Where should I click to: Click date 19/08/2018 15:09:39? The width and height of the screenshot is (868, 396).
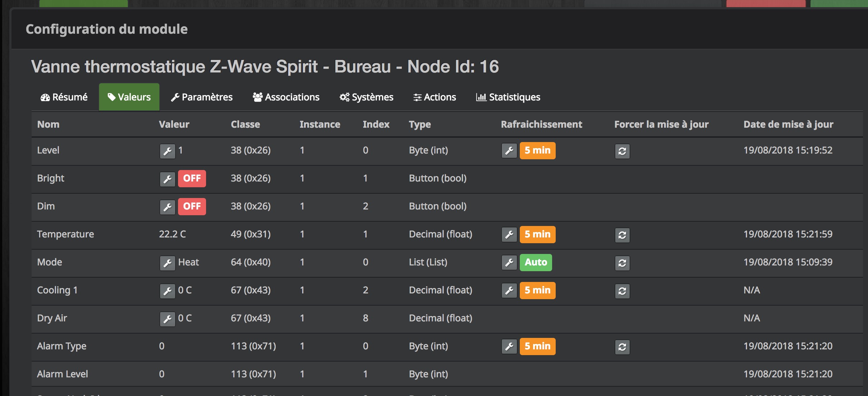[788, 262]
